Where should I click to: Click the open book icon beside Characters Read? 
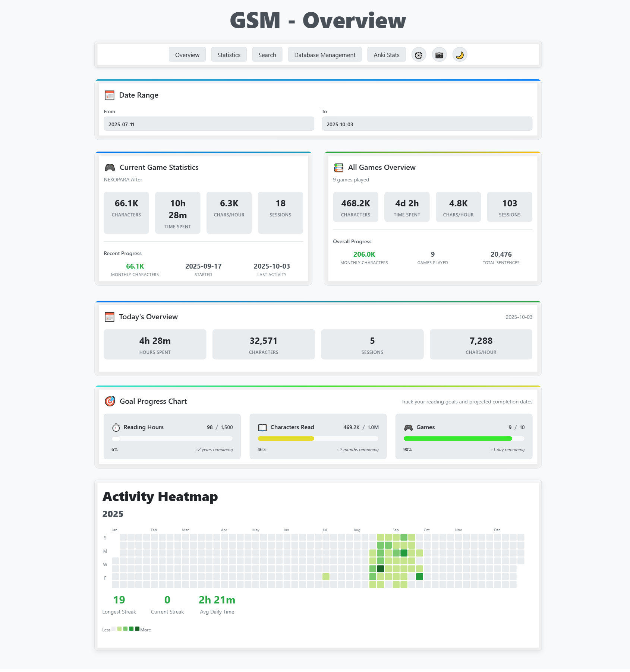(x=262, y=427)
